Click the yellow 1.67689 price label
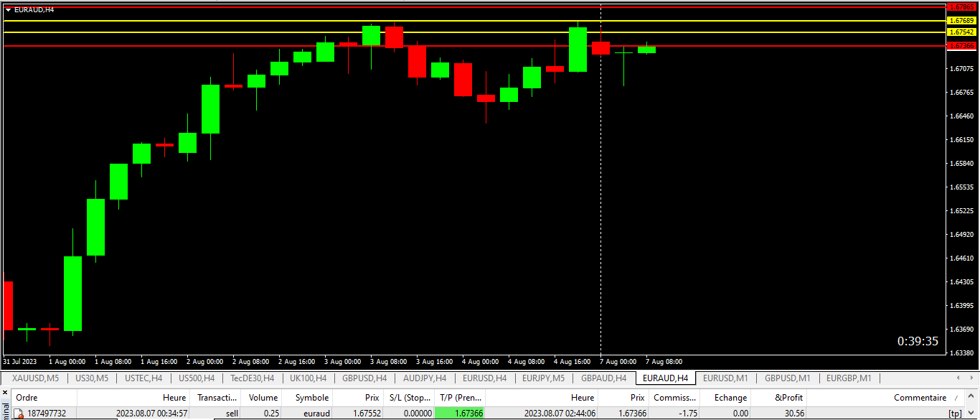Screen dimensions: 980x420 (961, 21)
